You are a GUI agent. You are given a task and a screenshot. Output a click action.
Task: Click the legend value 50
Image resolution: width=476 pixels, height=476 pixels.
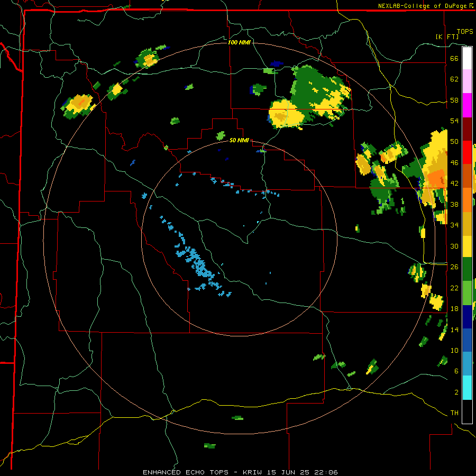pos(454,142)
